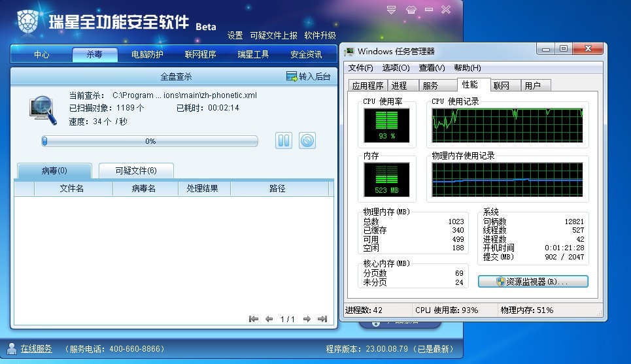Minimize the Rising security window

pyautogui.click(x=429, y=10)
